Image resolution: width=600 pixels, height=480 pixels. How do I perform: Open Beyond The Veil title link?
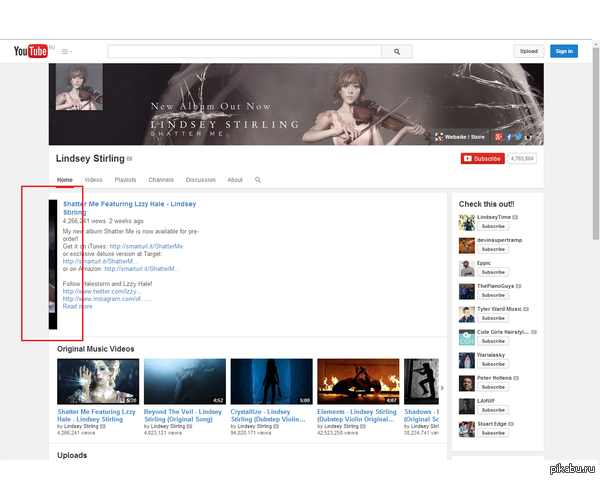[183, 415]
